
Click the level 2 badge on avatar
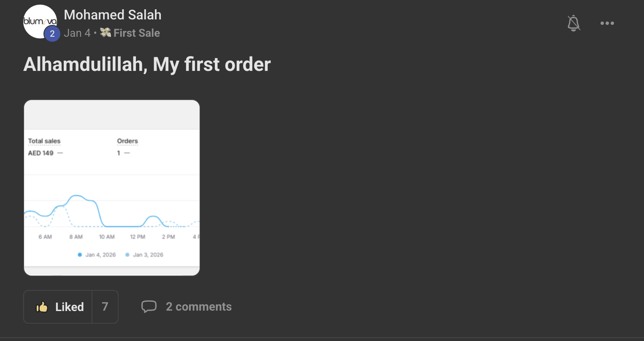(x=52, y=34)
